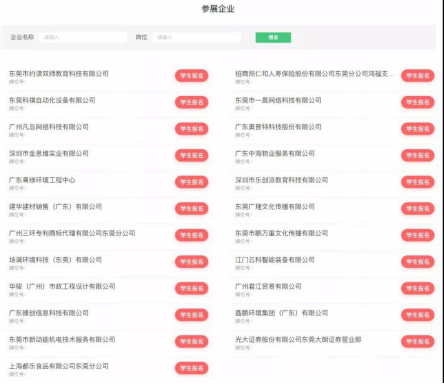Click 学生报名 for 江门云科智能装备有限公司
This screenshot has width=444, height=384.
click(x=418, y=262)
